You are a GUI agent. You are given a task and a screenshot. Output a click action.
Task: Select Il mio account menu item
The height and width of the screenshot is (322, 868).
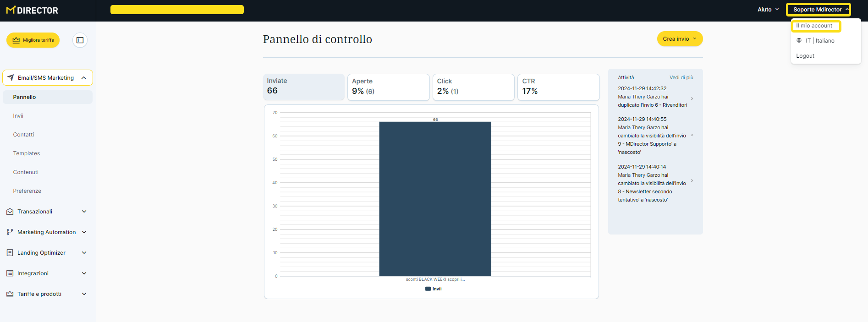pos(814,26)
